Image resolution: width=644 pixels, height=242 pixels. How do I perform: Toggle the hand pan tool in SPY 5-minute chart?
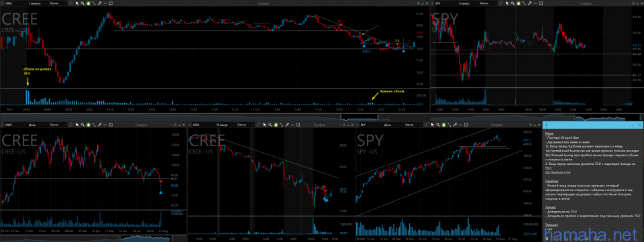[519, 3]
